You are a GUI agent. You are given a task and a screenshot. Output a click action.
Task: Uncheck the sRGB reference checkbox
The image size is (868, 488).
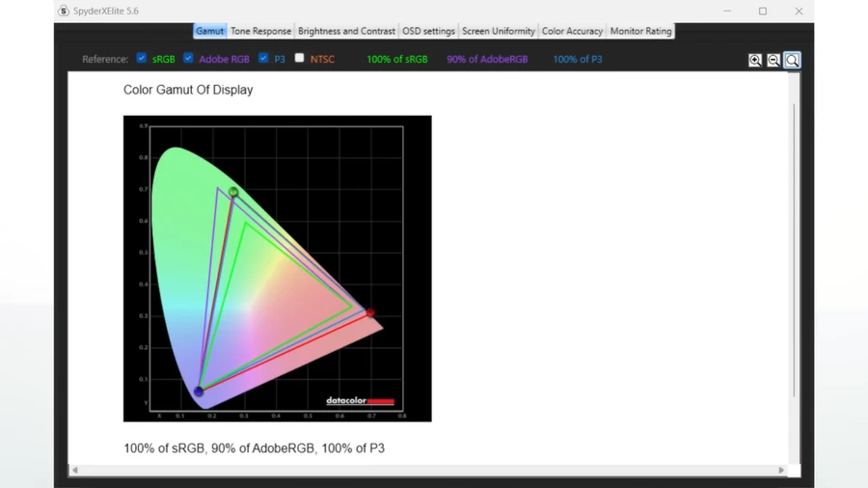point(142,58)
